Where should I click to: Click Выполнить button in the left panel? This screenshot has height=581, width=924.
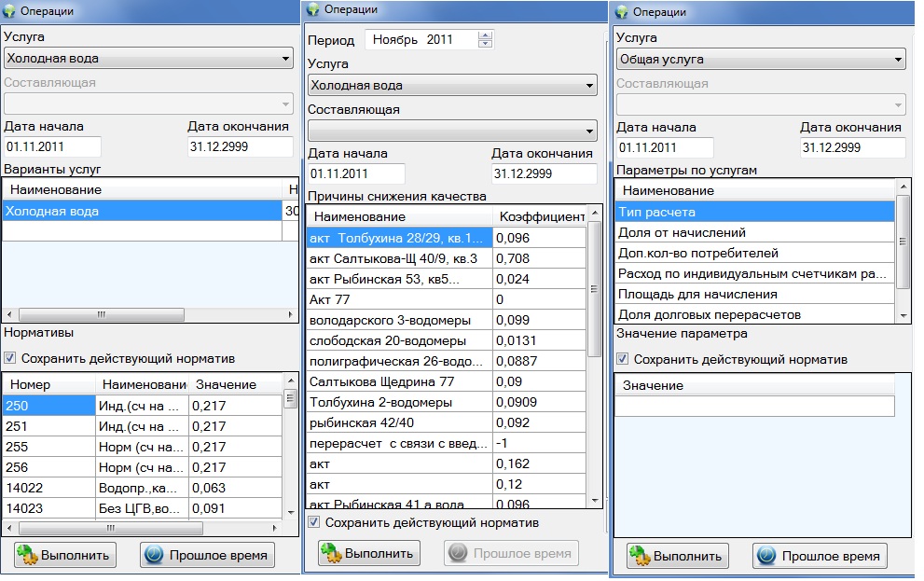pyautogui.click(x=64, y=555)
